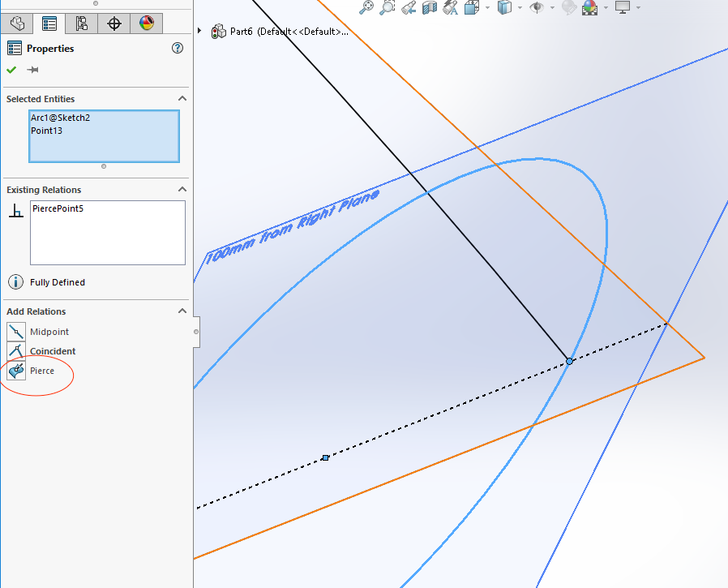Select the Zoom to Fit tool

[366, 8]
